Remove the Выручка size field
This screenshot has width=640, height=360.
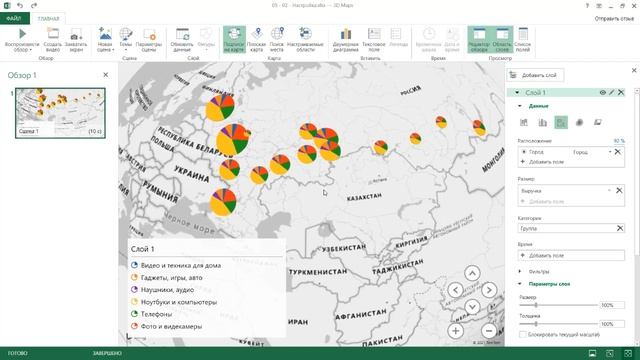[x=619, y=191]
